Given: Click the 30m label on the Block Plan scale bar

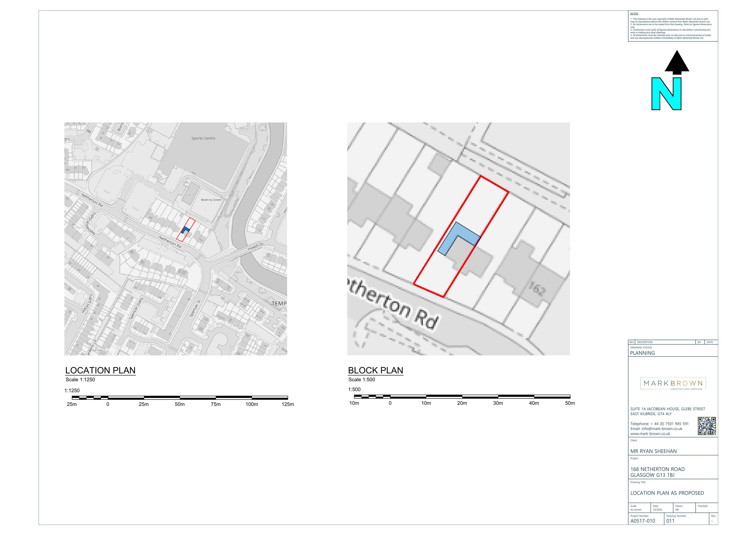Looking at the screenshot, I should click(x=498, y=403).
